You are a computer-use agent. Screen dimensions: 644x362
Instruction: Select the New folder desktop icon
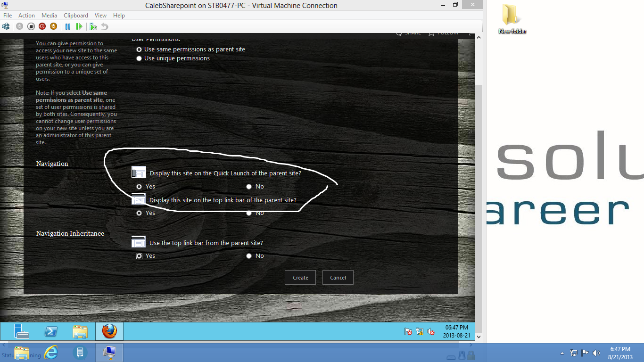click(512, 19)
